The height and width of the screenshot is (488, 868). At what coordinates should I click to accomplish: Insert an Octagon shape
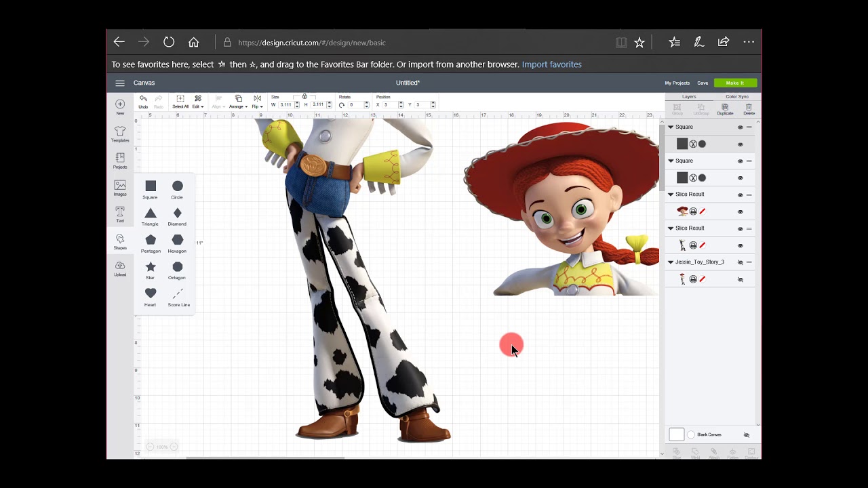(x=177, y=270)
